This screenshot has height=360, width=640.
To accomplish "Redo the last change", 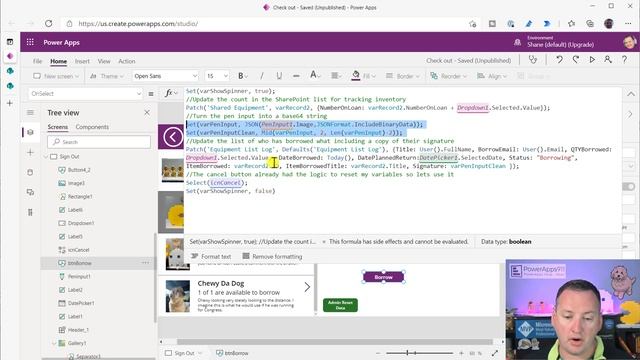I will point(576,60).
